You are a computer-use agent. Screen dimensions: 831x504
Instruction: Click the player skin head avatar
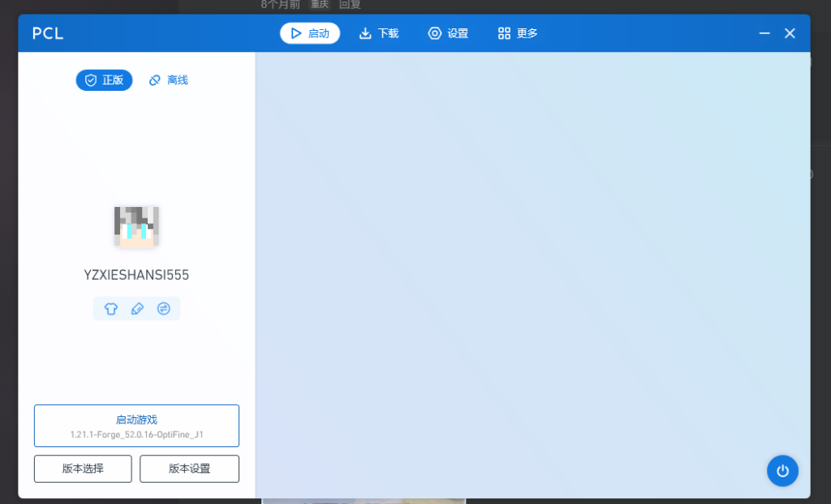tap(136, 226)
